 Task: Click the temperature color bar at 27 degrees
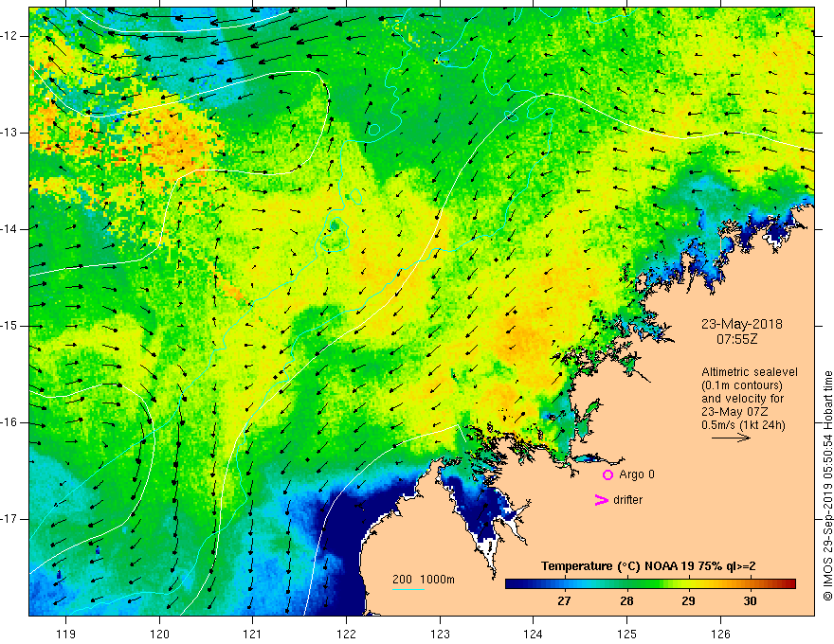564,584
